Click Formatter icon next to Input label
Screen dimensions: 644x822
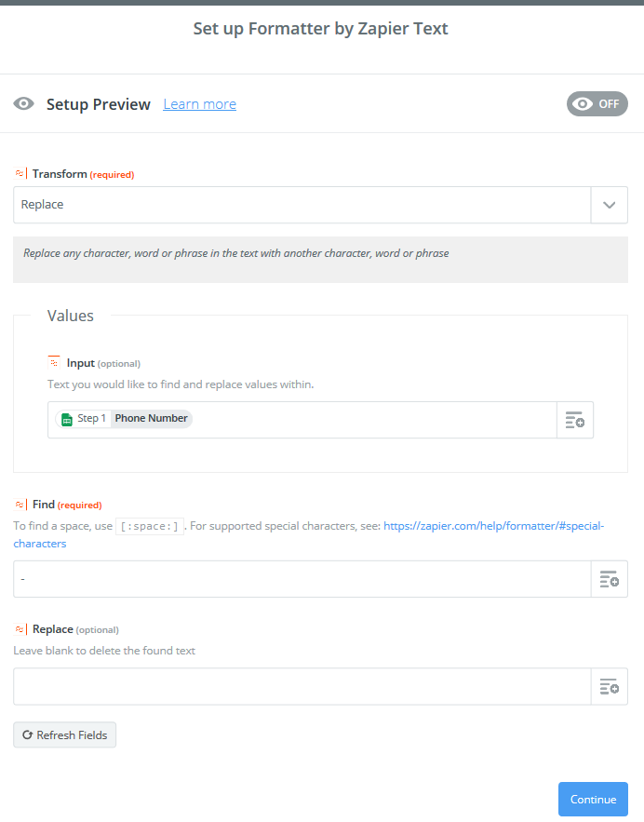pos(54,362)
